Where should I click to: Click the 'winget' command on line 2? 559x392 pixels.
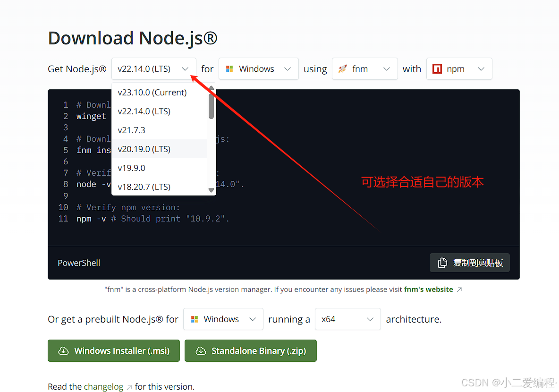pyautogui.click(x=91, y=116)
